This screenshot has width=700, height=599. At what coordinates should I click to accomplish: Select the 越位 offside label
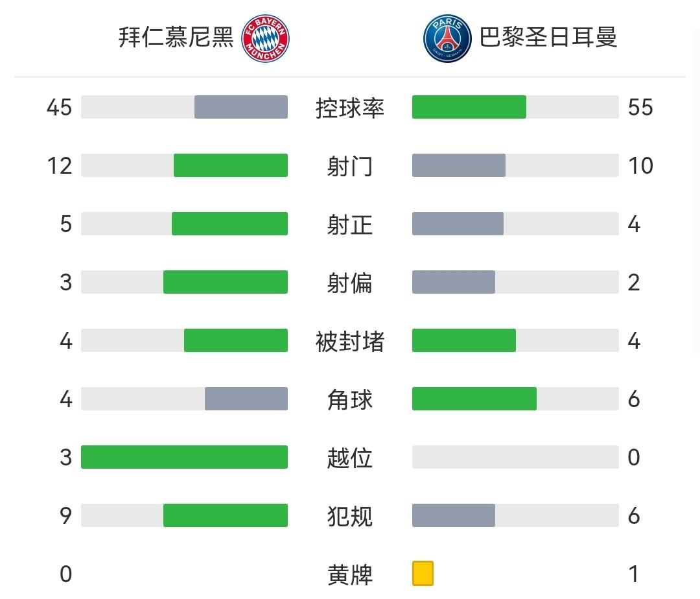coord(350,458)
